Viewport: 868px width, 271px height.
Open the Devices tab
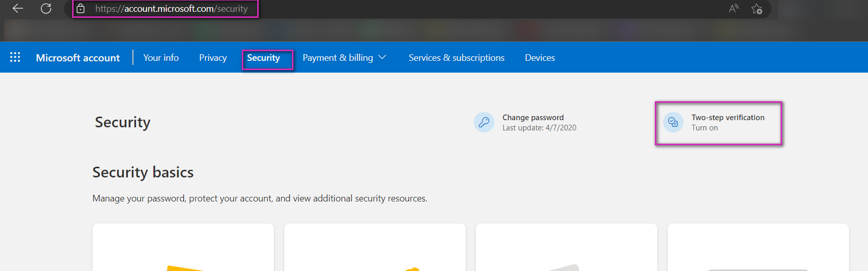[540, 58]
